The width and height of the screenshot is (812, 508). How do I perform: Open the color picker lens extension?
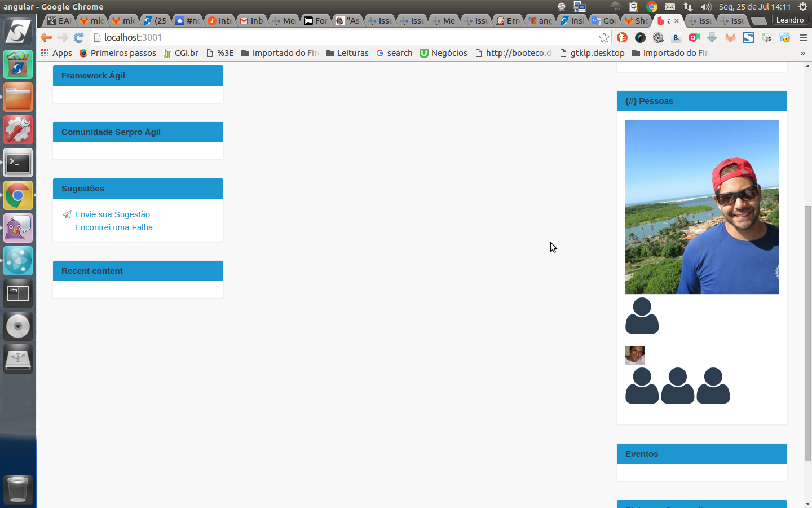640,37
